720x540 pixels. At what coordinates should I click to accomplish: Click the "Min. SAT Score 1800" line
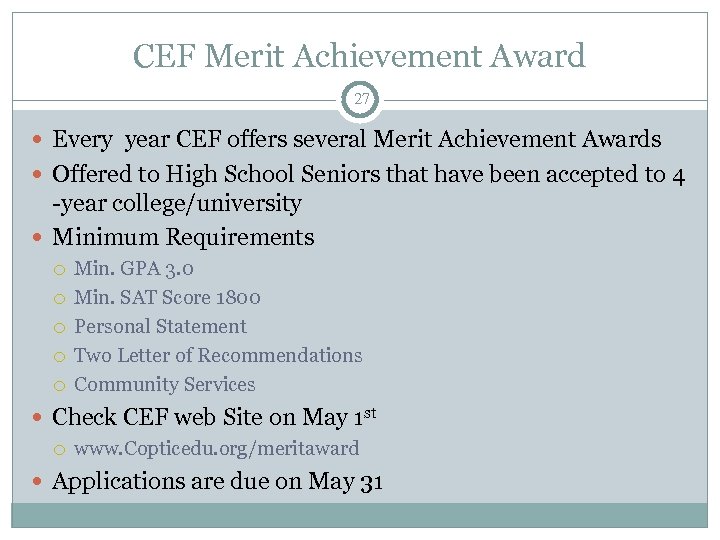pos(168,297)
